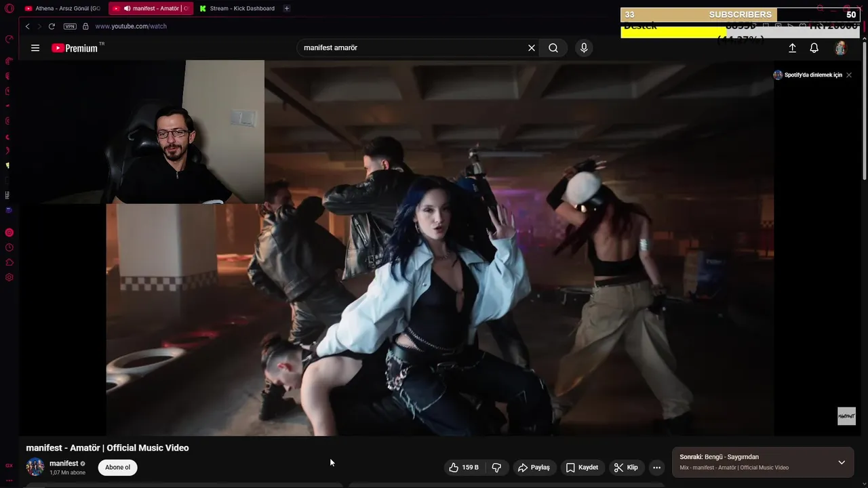Open the Opera sidebar settings gear
Viewport: 868px width, 488px height.
point(9,277)
